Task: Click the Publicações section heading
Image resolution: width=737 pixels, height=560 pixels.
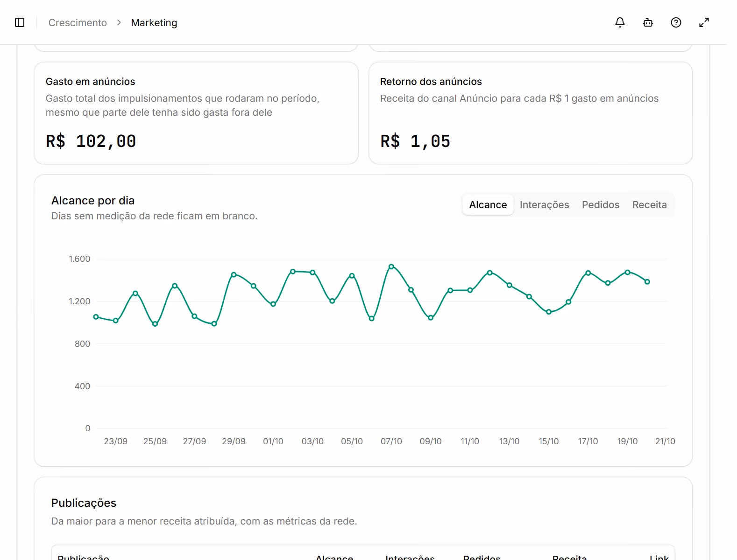Action: [x=84, y=503]
